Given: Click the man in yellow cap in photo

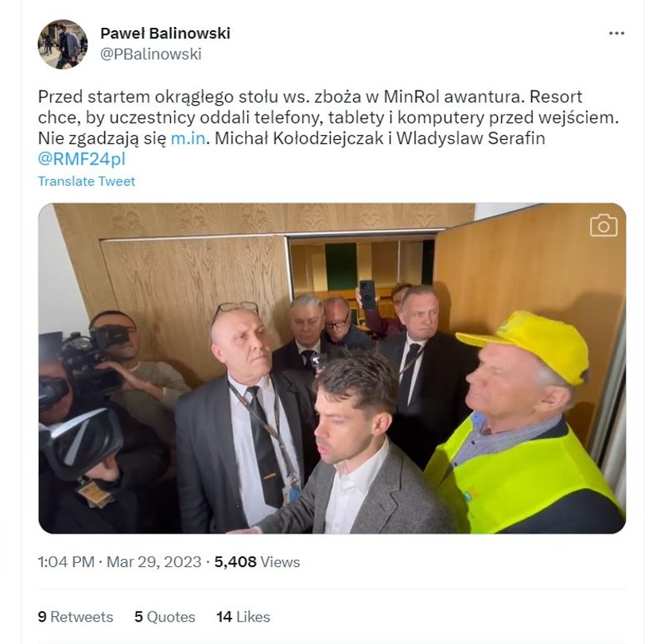Looking at the screenshot, I should 524,421.
